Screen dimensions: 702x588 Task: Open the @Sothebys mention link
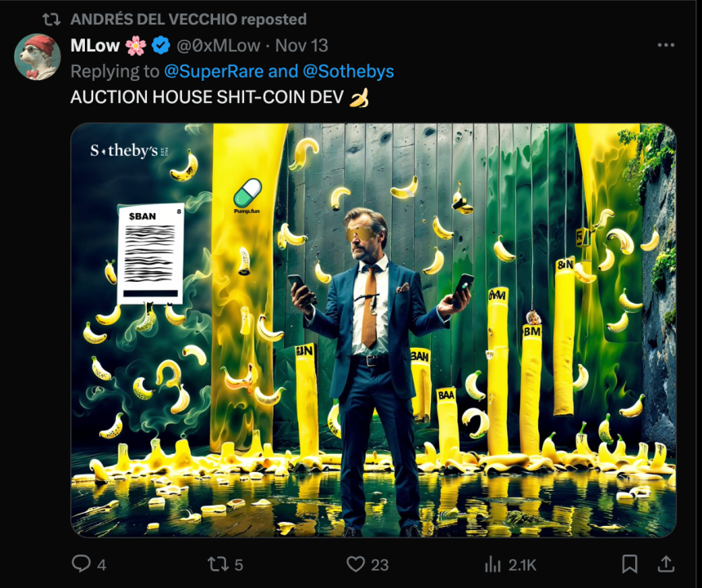click(349, 71)
